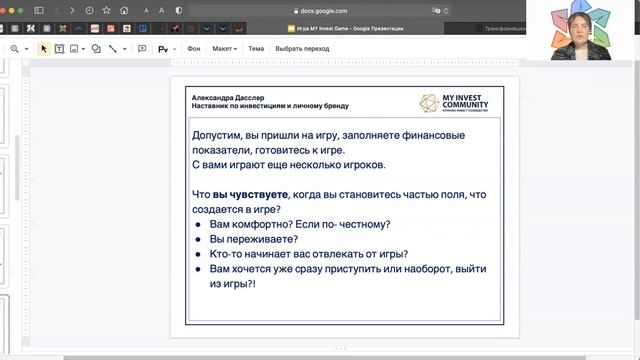Click the bullet Вы переживаете?
This screenshot has width=640, height=360.
click(253, 239)
